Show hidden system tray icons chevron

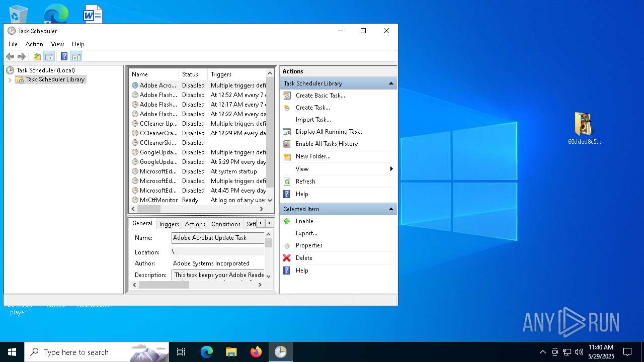542,352
